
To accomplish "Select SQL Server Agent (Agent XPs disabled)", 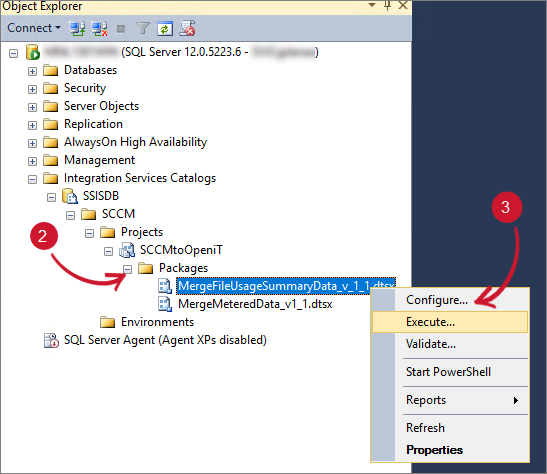I will tap(165, 340).
